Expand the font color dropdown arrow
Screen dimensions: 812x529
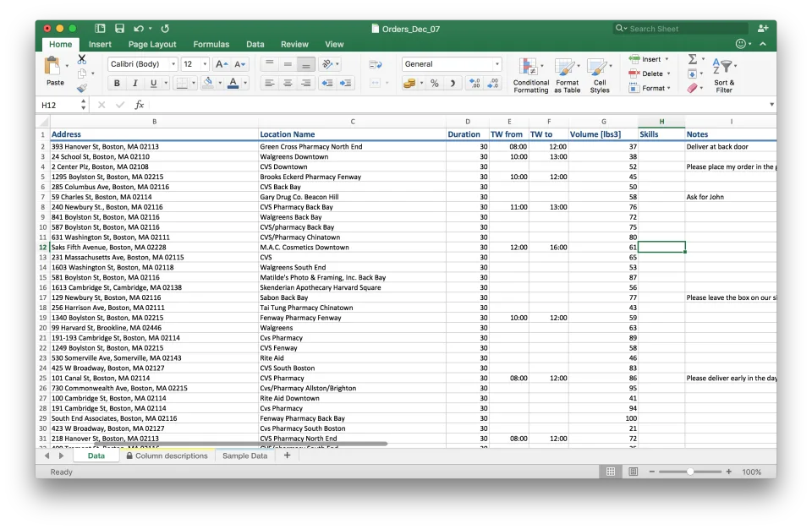click(x=245, y=83)
